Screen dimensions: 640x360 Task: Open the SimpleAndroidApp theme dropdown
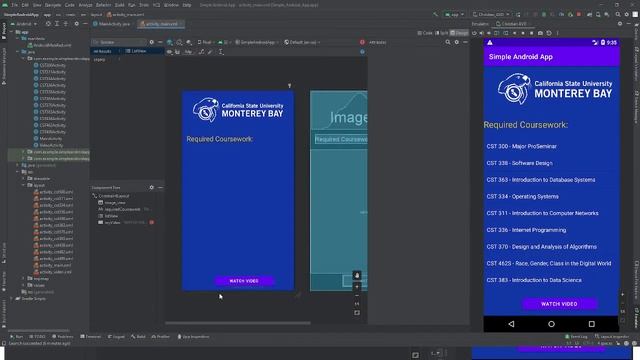(257, 42)
